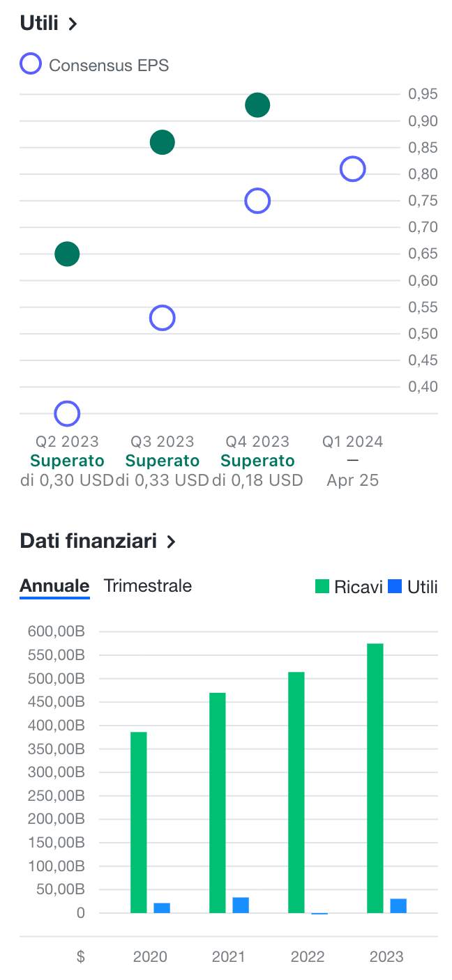
Task: Click the Q3 2023 consensus EPS circle
Action: click(x=161, y=317)
